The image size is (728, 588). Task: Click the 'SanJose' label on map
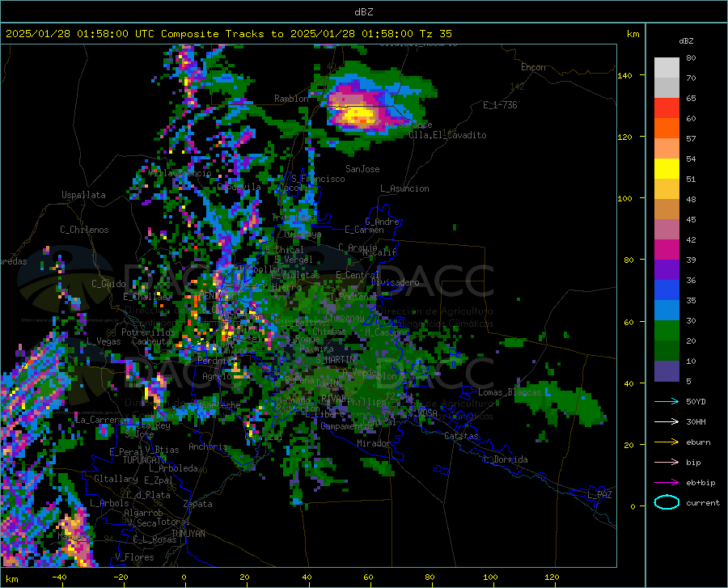click(x=362, y=169)
